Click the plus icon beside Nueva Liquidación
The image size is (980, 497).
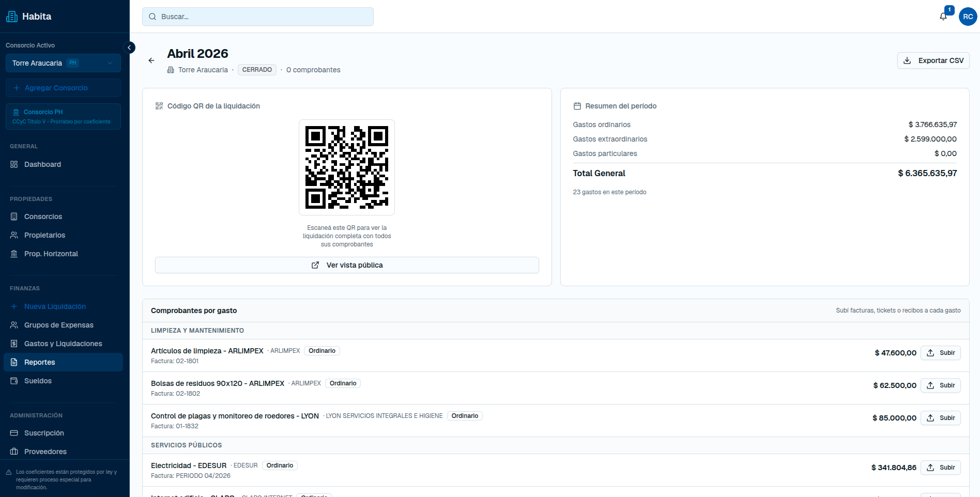pyautogui.click(x=14, y=306)
